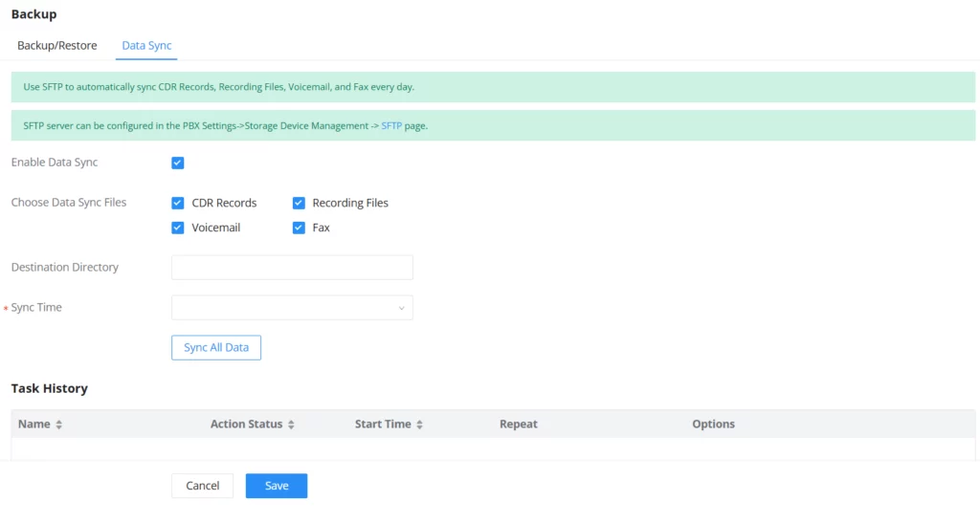
Task: Open the SFTP link in the info banner
Action: [391, 125]
